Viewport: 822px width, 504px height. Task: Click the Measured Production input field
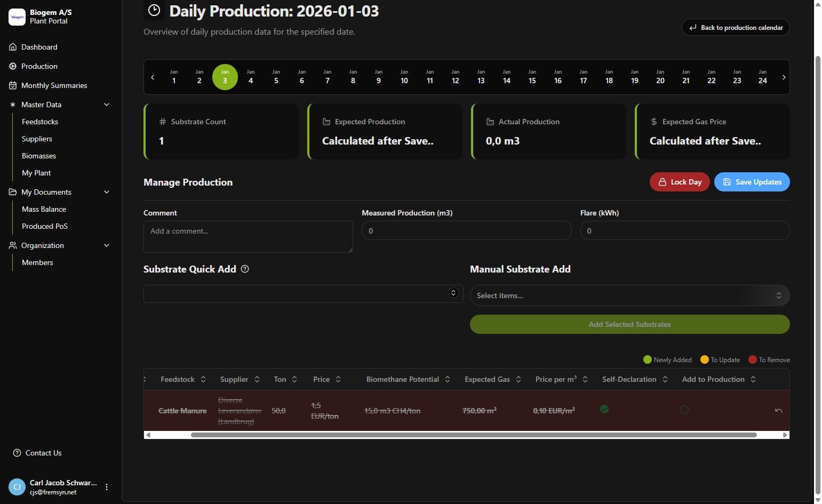tap(466, 230)
